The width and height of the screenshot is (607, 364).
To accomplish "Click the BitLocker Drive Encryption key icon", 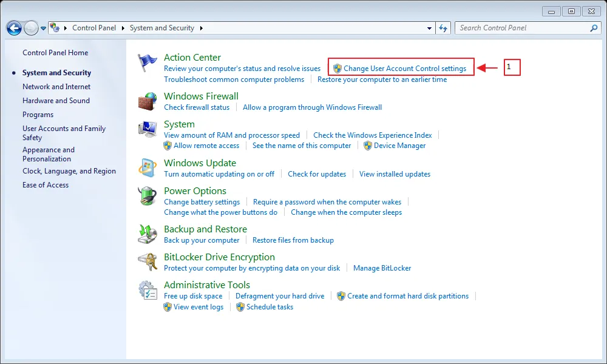I will click(x=148, y=262).
